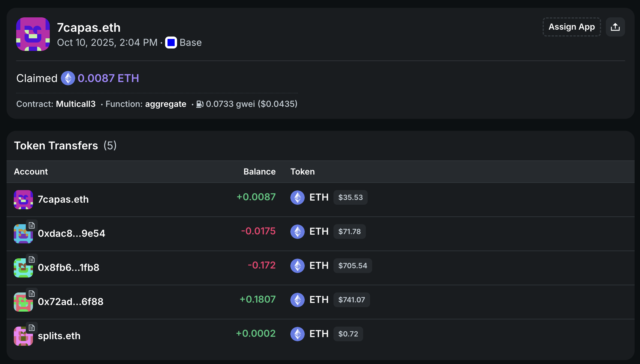Open the splits.eth account
Viewport: 640px width, 364px height.
pyautogui.click(x=59, y=336)
